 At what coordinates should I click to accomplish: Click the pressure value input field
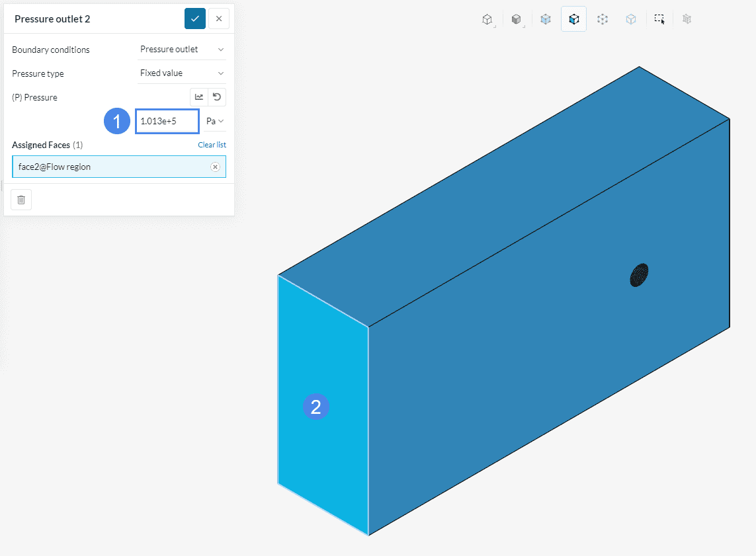coord(167,122)
